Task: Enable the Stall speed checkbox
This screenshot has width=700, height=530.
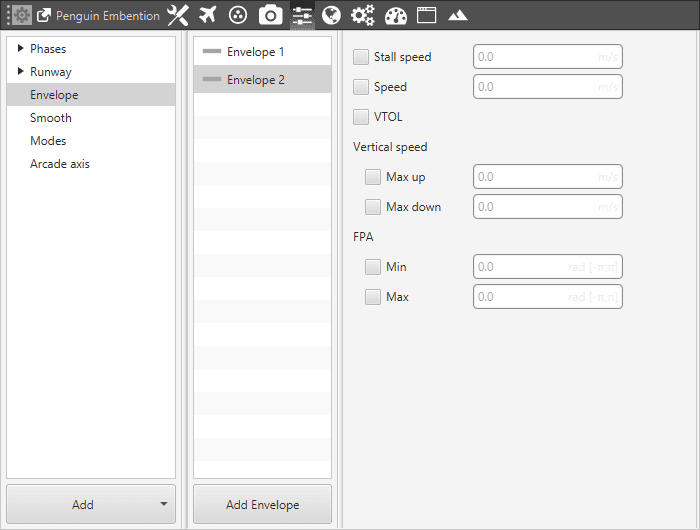Action: pos(361,57)
